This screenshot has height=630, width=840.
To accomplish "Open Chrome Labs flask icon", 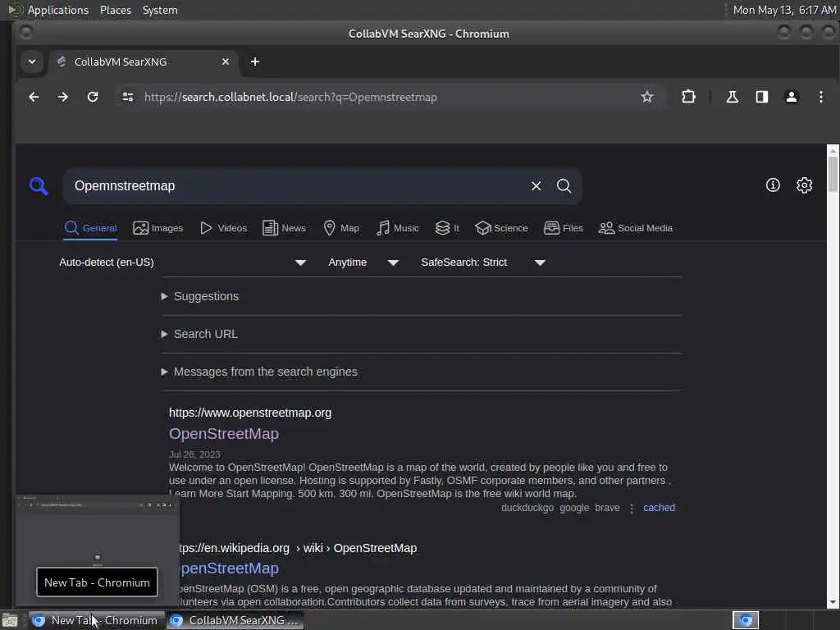I will [x=733, y=97].
